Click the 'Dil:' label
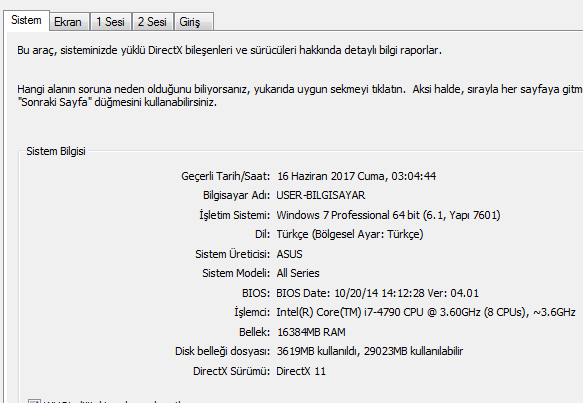This screenshot has width=583, height=403. pos(262,234)
